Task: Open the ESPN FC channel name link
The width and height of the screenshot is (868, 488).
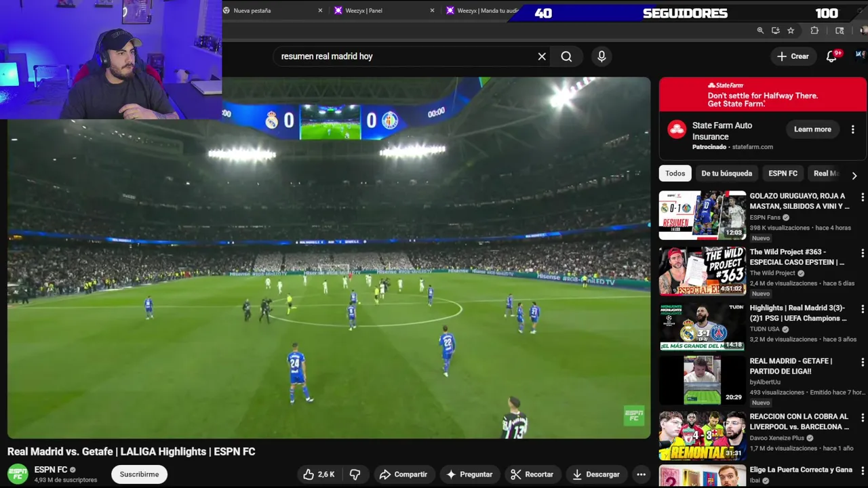Action: [x=51, y=470]
